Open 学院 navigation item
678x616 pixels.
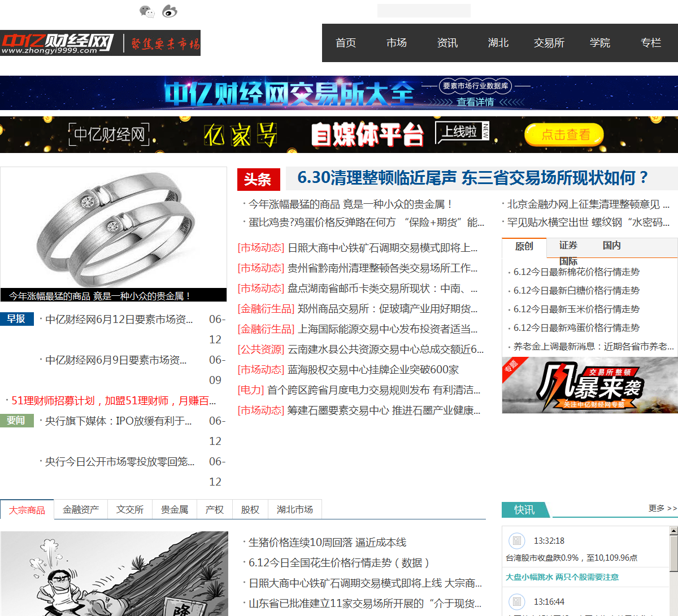[x=600, y=43]
